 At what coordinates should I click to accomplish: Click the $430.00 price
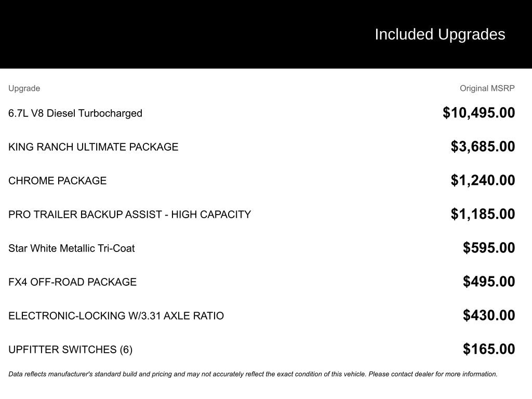pyautogui.click(x=489, y=315)
